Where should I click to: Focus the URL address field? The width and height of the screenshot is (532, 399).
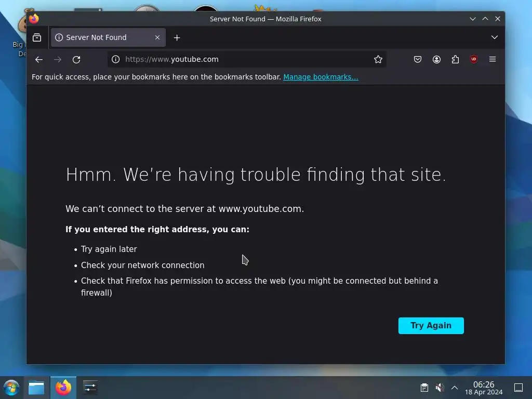[246, 59]
